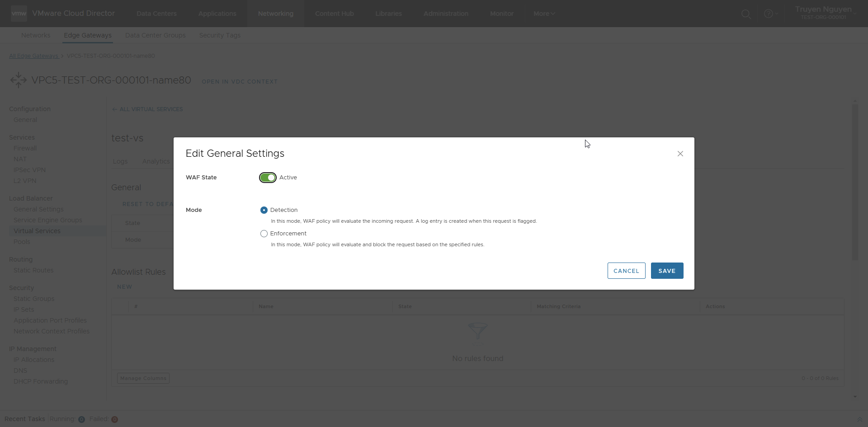Open the More dropdown menu
This screenshot has height=427, width=868.
click(x=544, y=14)
